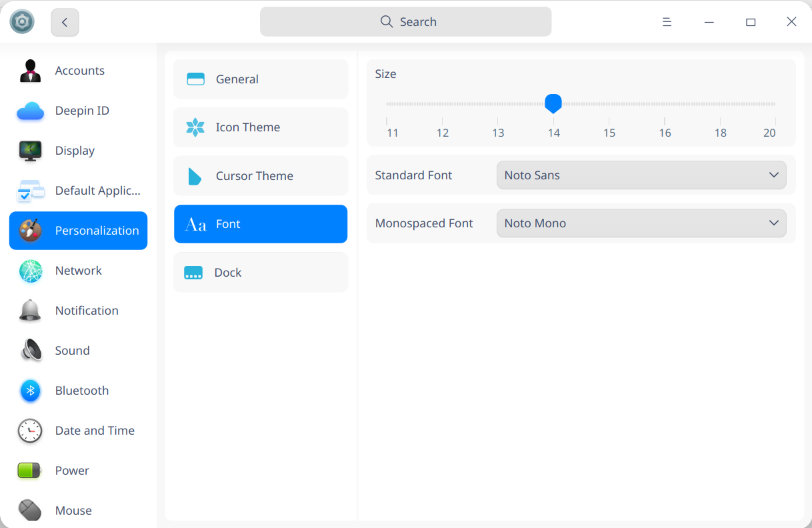Select the Cursor Theme section
Image resolution: width=812 pixels, height=528 pixels.
tap(261, 176)
